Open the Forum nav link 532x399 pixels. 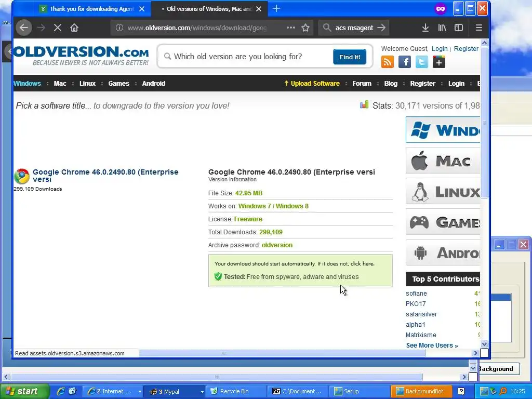tap(362, 84)
